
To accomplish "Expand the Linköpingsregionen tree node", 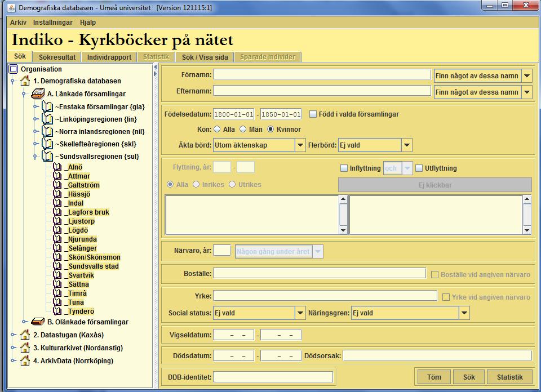I will [x=35, y=119].
